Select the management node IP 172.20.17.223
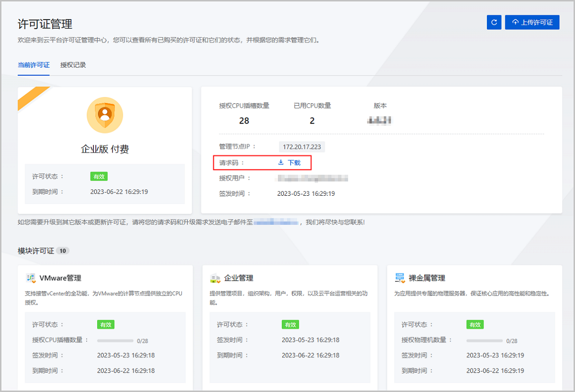Screen dimensions: 575x392 pos(301,146)
